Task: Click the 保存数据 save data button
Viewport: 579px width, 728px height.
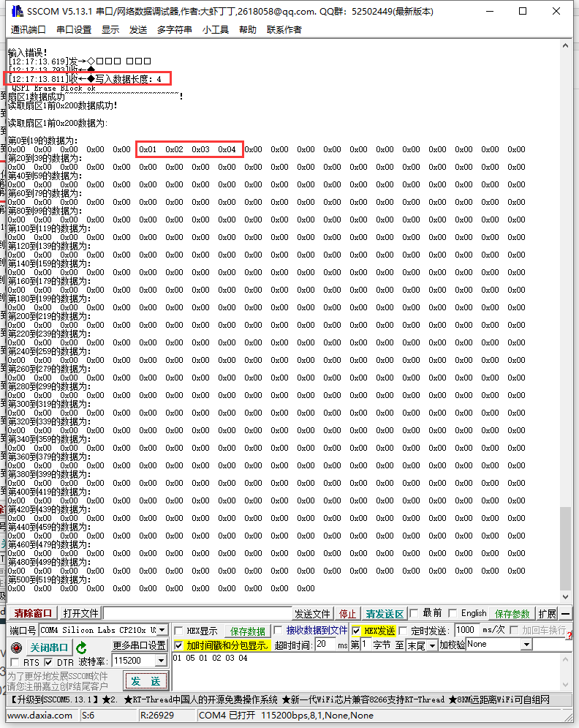Action: click(247, 631)
